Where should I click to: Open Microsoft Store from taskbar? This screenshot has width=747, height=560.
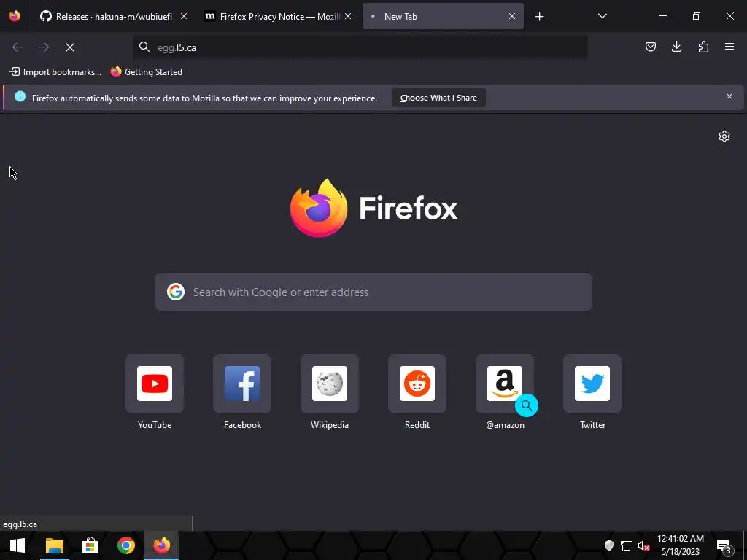[x=90, y=545]
